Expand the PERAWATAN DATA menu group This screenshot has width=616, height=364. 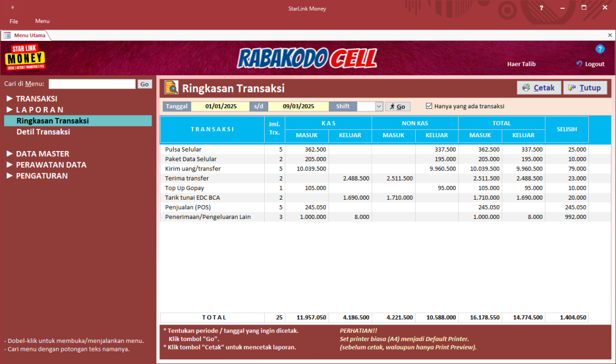pos(10,164)
